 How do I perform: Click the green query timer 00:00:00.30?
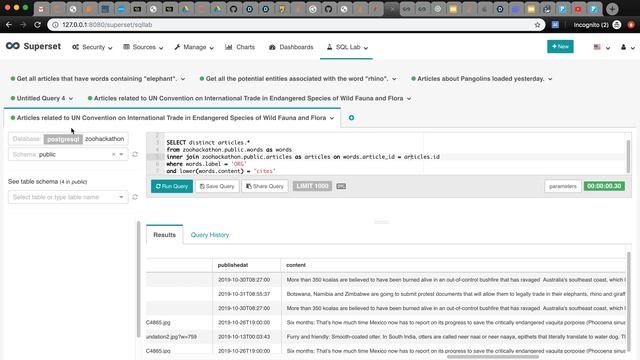click(604, 186)
